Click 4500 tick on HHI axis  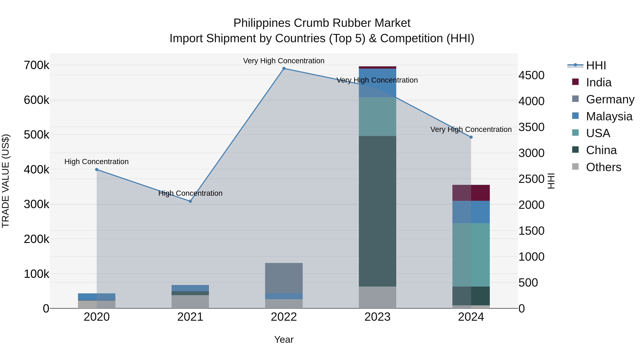531,75
